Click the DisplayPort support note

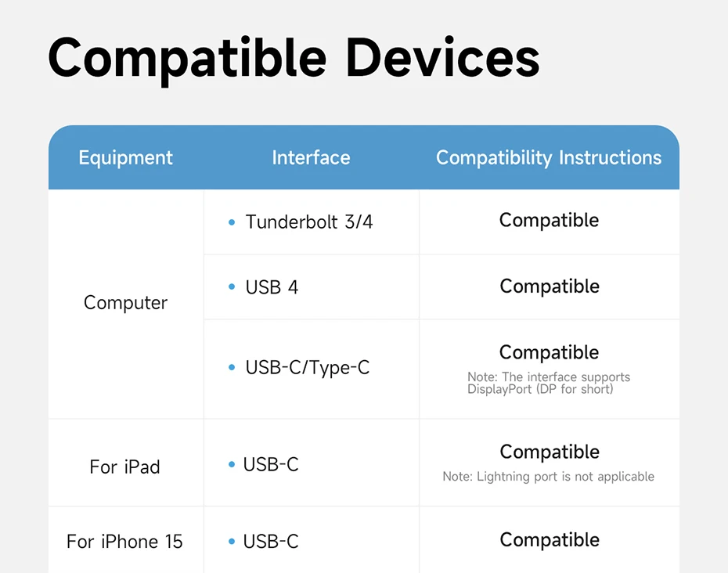pyautogui.click(x=548, y=383)
